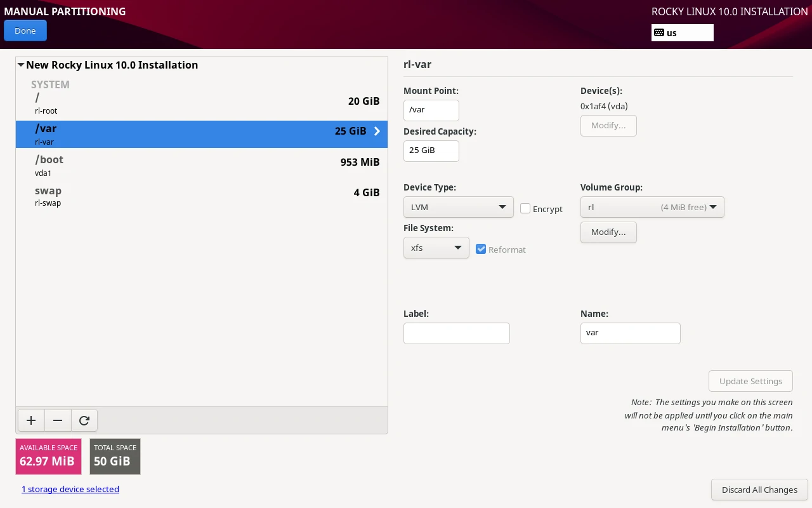The width and height of the screenshot is (812, 508).
Task: Select the swap rl-swap partition row
Action: click(202, 196)
